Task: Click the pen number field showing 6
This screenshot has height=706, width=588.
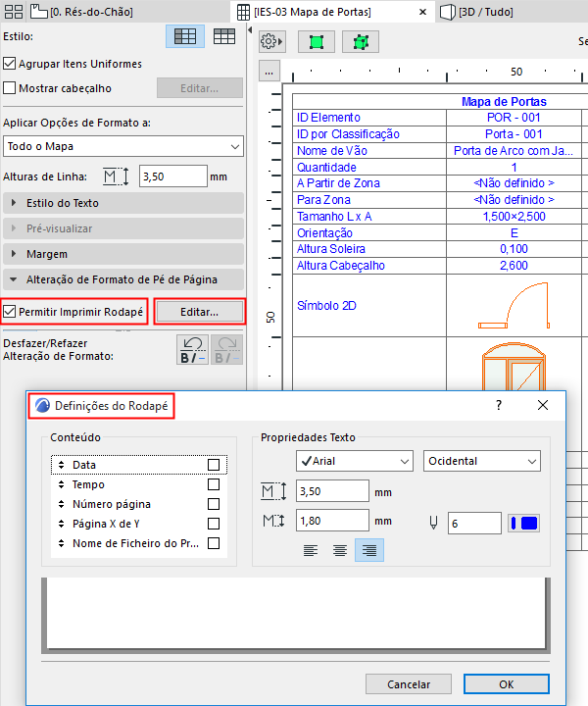Action: (x=474, y=524)
